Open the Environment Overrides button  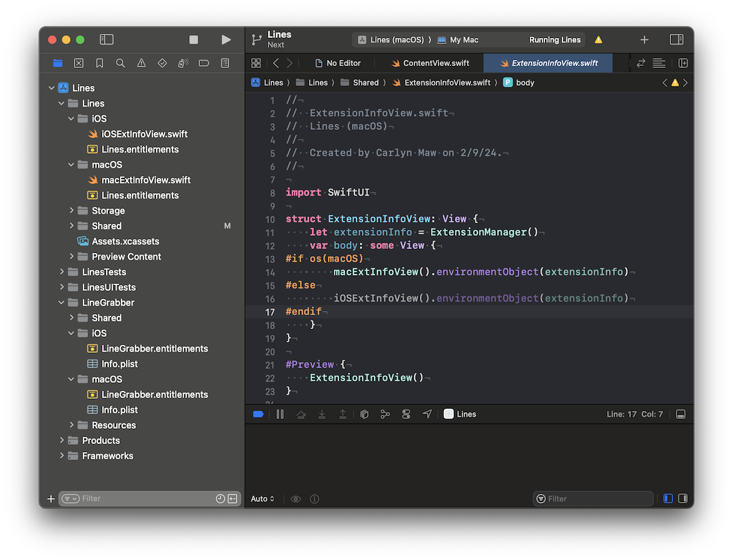tap(406, 414)
